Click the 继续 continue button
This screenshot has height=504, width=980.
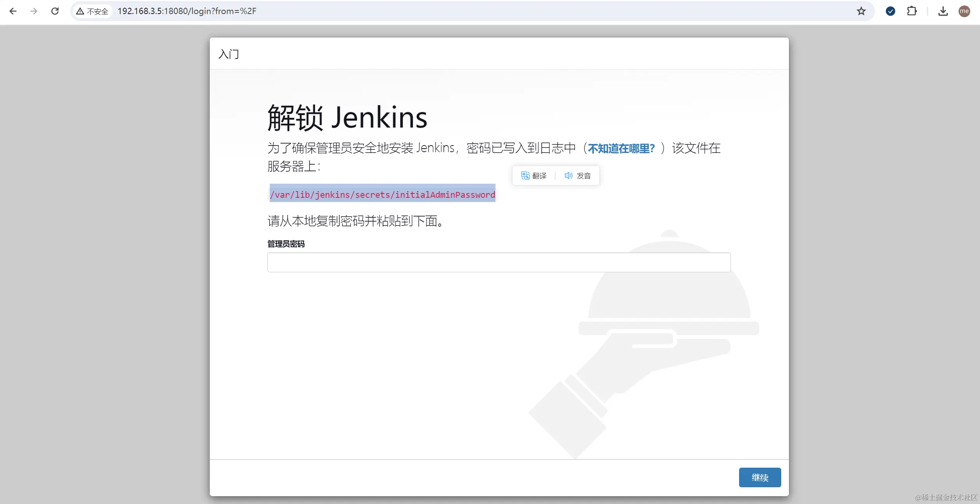pos(760,477)
